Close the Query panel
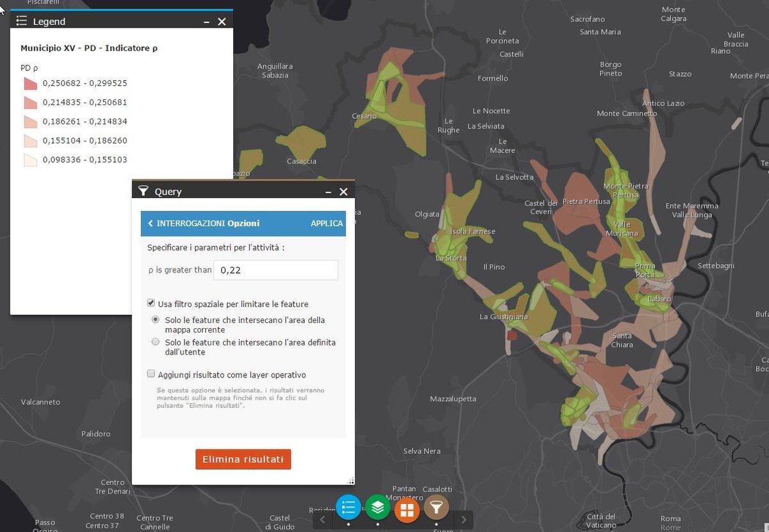The height and width of the screenshot is (532, 769). 343,192
